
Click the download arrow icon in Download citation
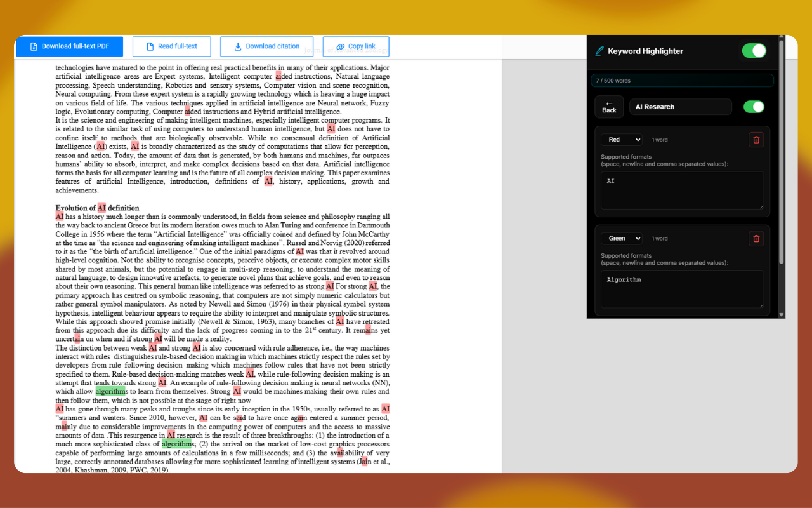coord(238,46)
